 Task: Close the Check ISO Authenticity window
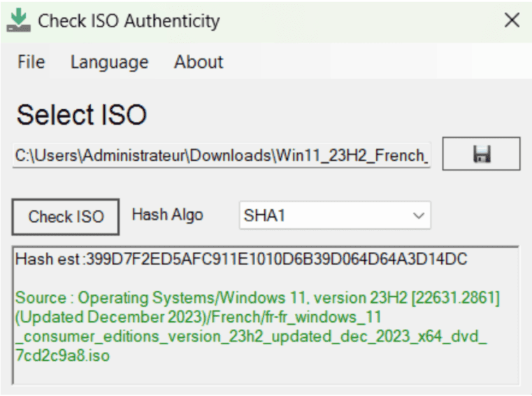[x=512, y=20]
